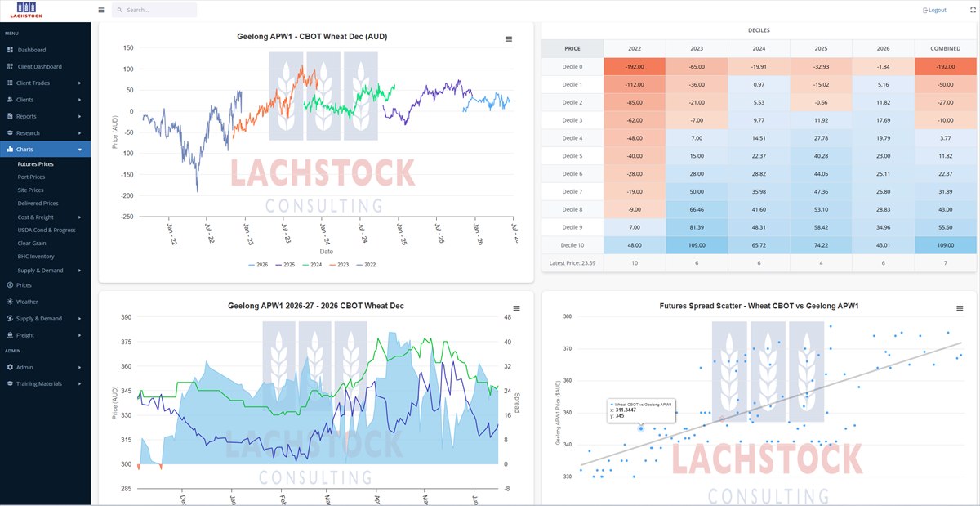Select Port Prices in the Charts submenu
The image size is (980, 506).
point(31,177)
